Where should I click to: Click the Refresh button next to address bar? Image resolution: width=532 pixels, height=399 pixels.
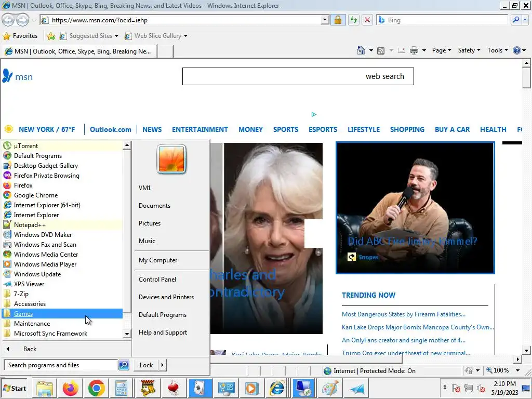pyautogui.click(x=354, y=20)
